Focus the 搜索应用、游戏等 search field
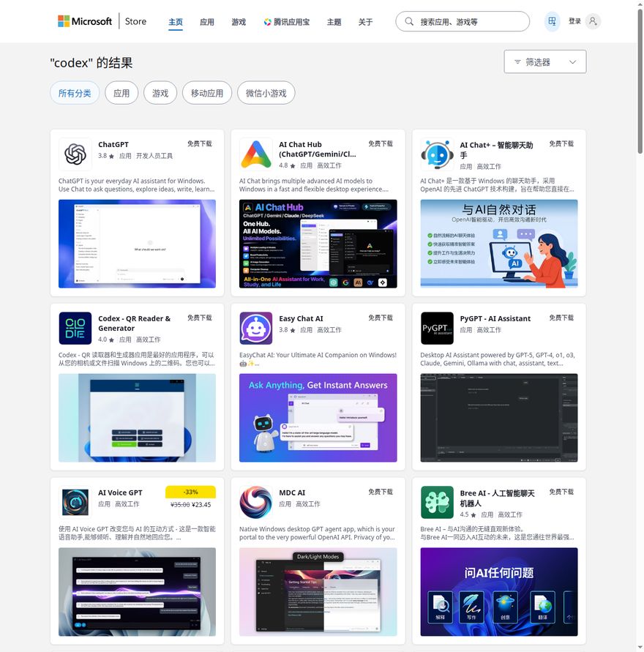The image size is (644, 652). pyautogui.click(x=463, y=21)
